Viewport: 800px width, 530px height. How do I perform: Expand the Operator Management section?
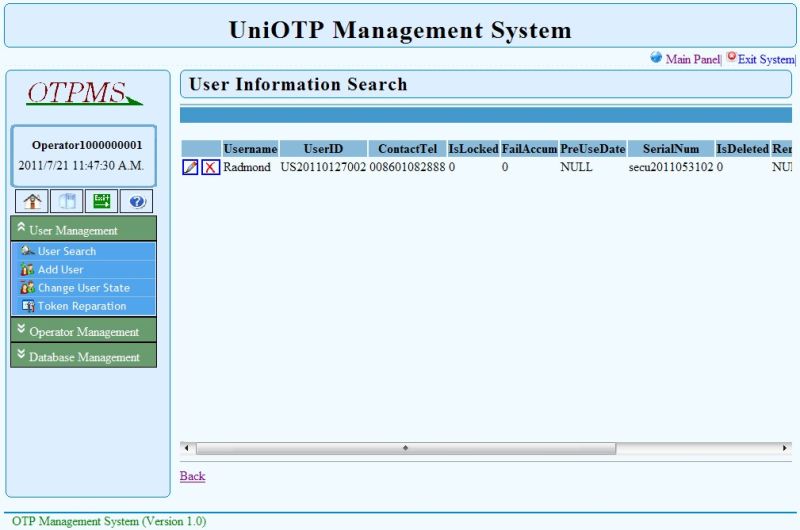(x=84, y=330)
